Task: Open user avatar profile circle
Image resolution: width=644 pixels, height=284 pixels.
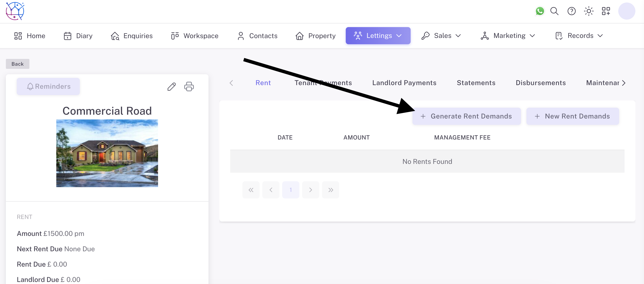Action: (627, 11)
